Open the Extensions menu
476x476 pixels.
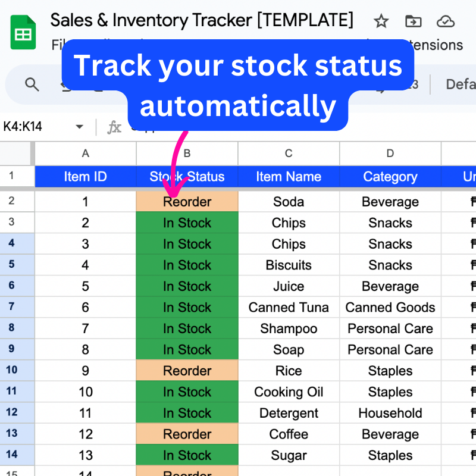click(431, 45)
